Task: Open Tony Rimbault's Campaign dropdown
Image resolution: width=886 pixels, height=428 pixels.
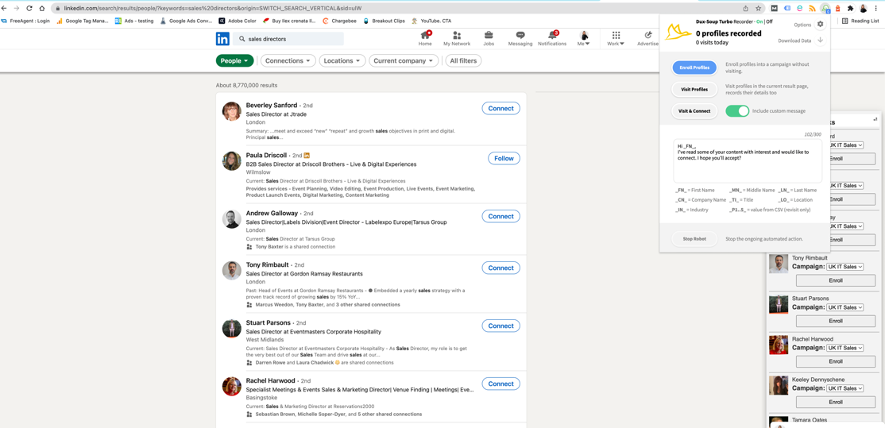Action: tap(844, 266)
